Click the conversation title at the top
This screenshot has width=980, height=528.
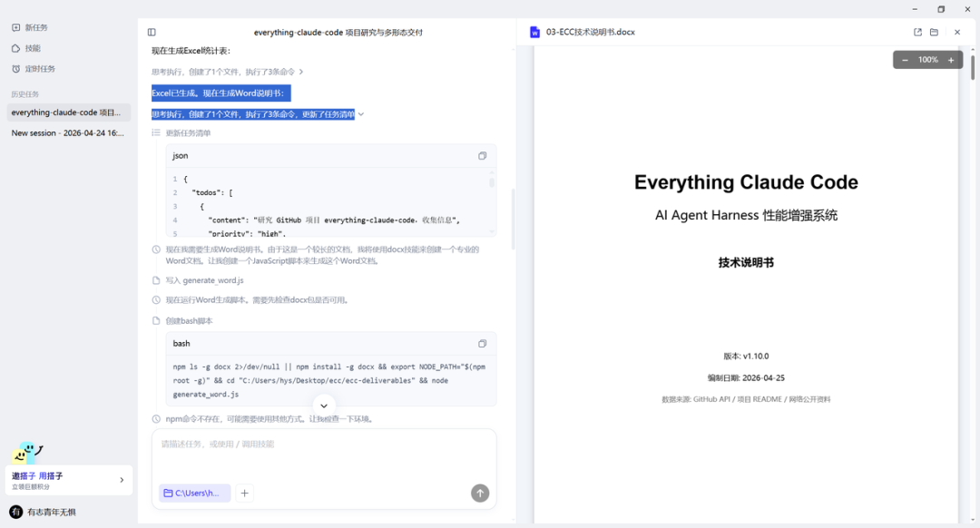click(x=338, y=33)
